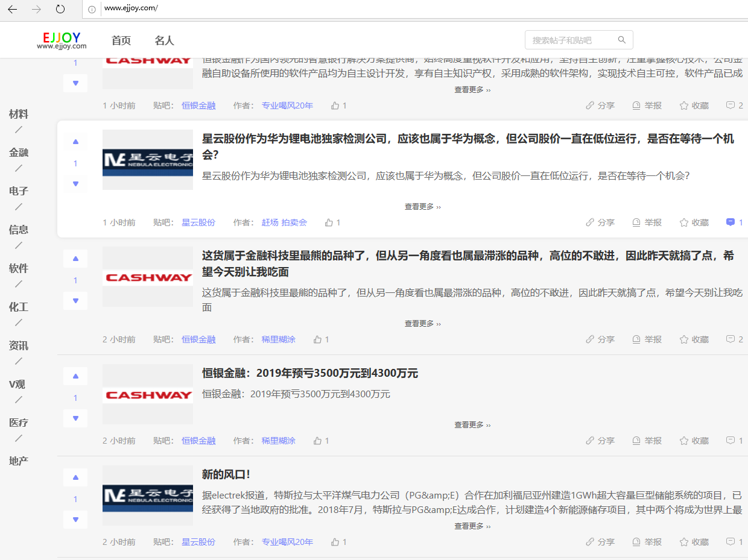Image resolution: width=748 pixels, height=560 pixels.
Task: Select 信息 category in sidebar
Action: click(x=19, y=230)
